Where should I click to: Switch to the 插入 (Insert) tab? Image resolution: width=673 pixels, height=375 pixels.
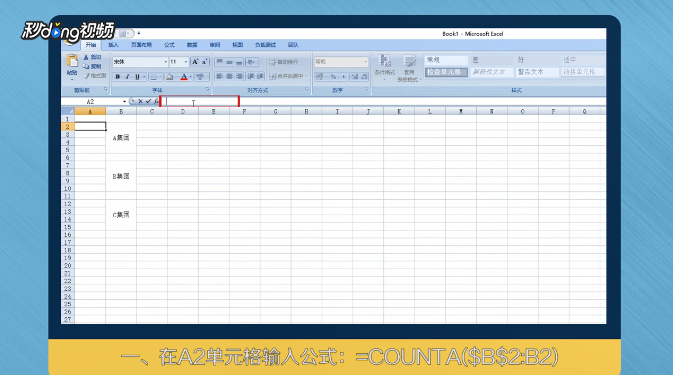click(113, 45)
